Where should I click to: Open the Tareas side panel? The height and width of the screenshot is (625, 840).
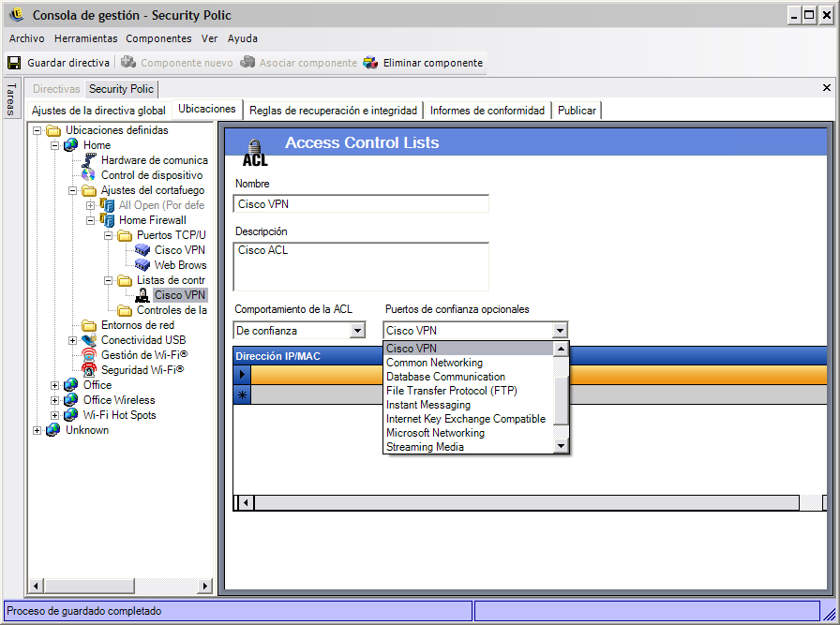click(x=10, y=98)
